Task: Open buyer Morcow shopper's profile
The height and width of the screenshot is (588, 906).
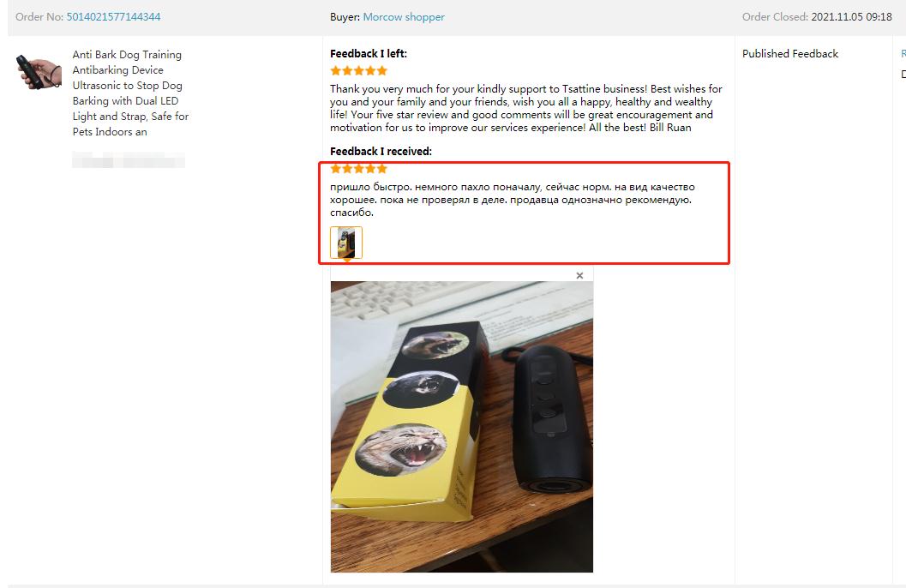Action: click(404, 17)
